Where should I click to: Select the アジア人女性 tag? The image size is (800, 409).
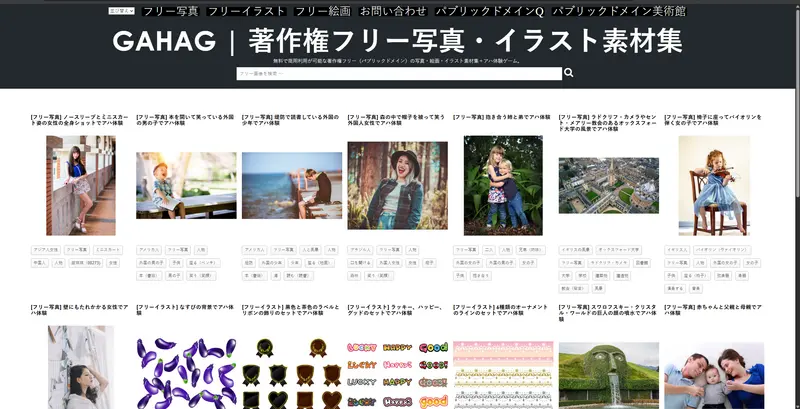[x=45, y=250]
